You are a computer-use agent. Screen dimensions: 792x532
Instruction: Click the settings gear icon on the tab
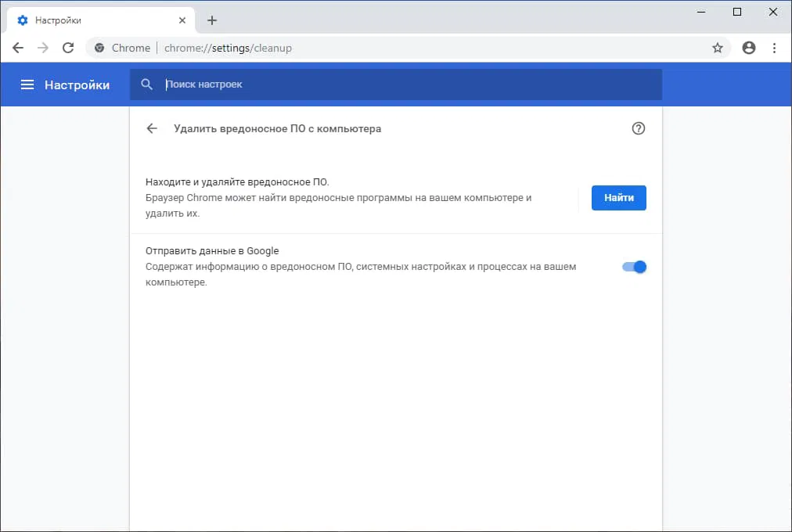(23, 20)
